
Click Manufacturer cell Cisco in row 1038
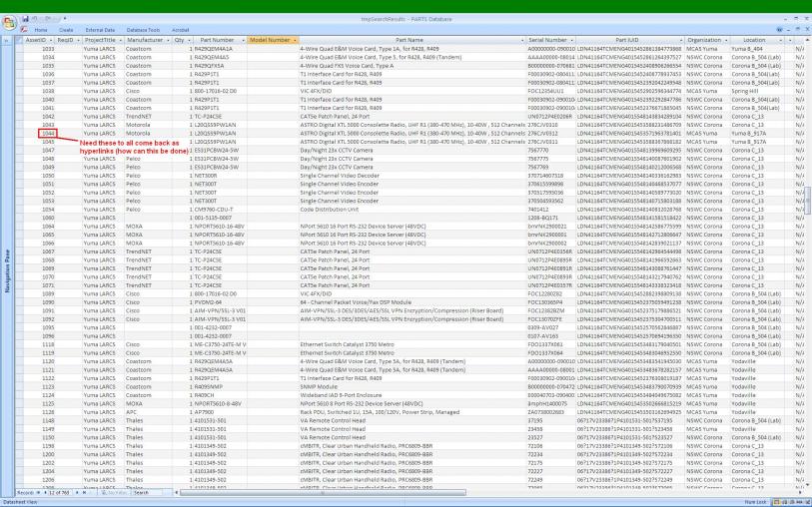[x=148, y=91]
